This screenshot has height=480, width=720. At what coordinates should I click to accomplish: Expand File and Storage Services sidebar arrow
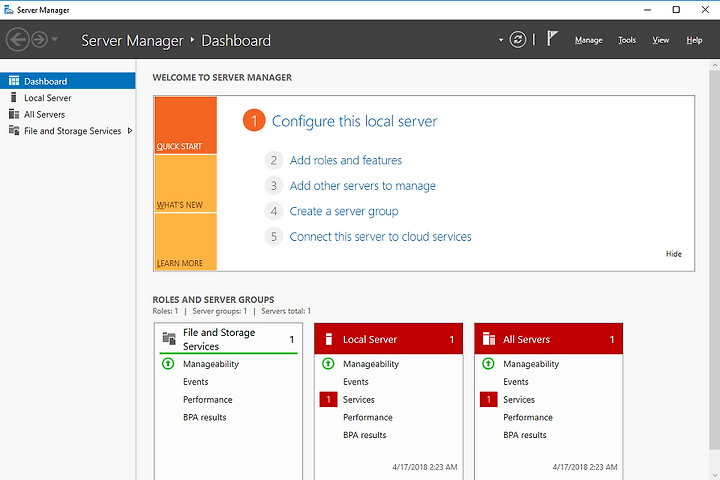pos(130,131)
